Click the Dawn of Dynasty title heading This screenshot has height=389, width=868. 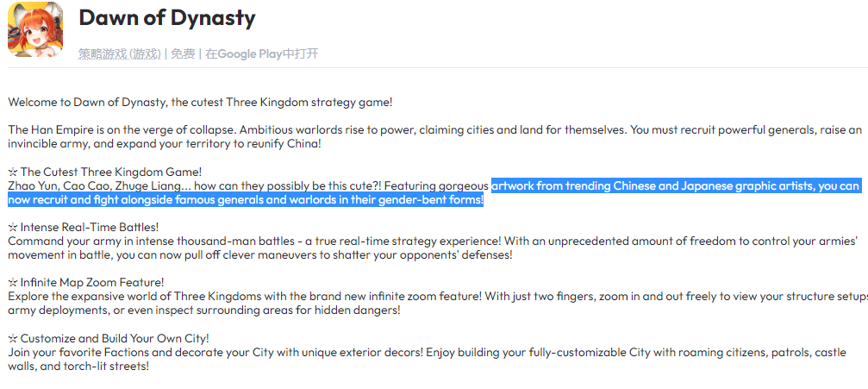tap(166, 18)
